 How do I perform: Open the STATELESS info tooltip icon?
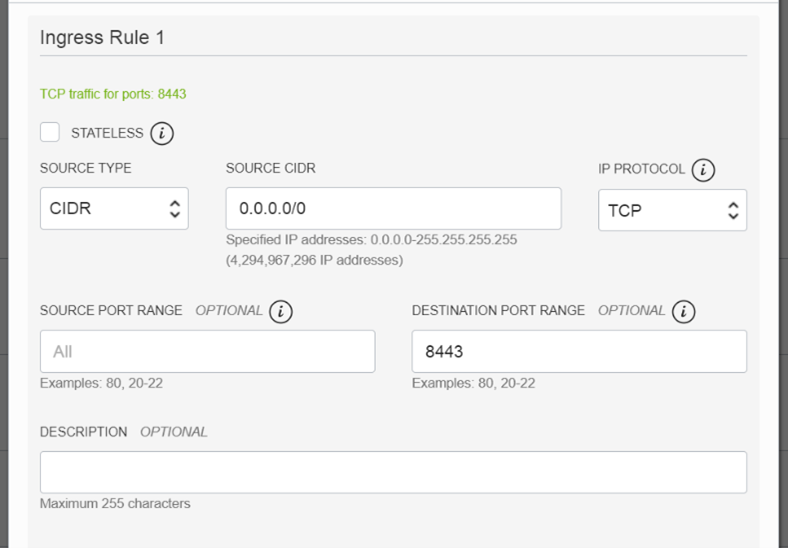[162, 133]
